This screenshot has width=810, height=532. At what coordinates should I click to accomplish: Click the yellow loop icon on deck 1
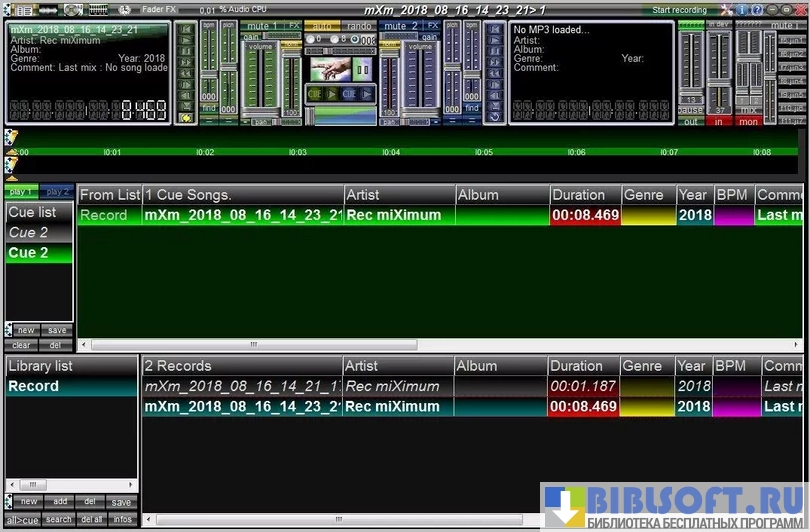[185, 117]
